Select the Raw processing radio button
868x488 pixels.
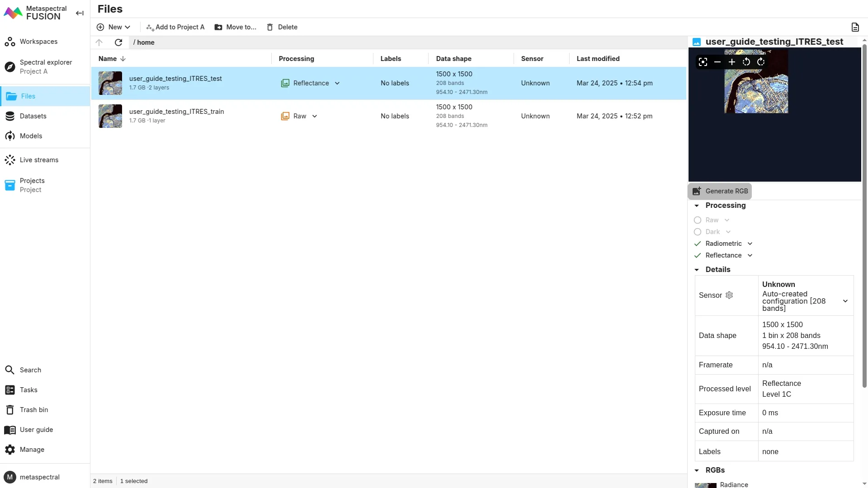point(698,220)
